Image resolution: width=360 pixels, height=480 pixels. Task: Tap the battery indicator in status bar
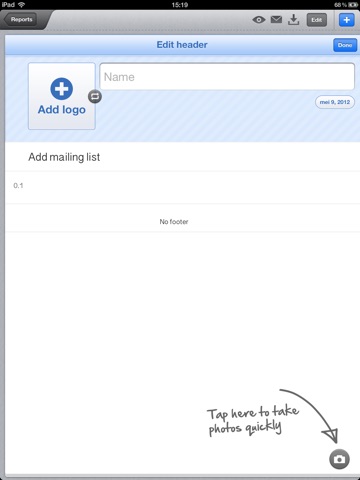click(353, 5)
